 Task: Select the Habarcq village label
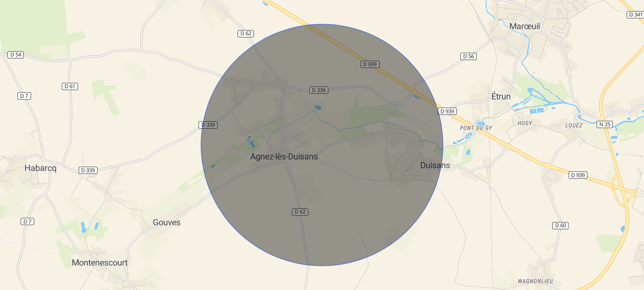(x=40, y=168)
